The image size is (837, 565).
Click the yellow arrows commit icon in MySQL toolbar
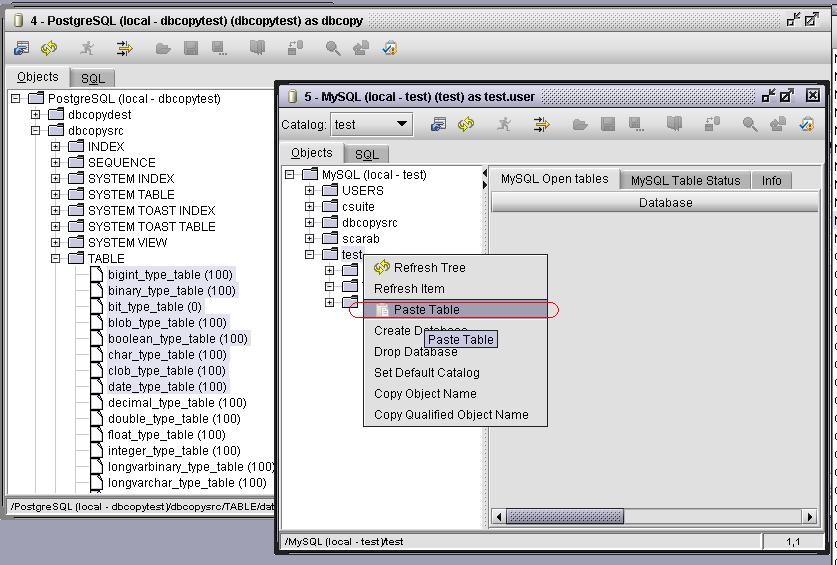pos(541,124)
